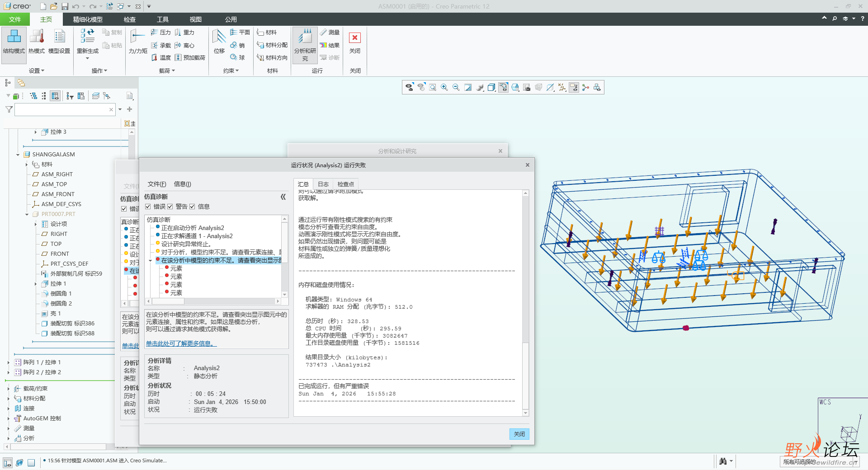Click the red 关闭 close simulate icon
Screen dimensions: 868x470
(x=355, y=38)
